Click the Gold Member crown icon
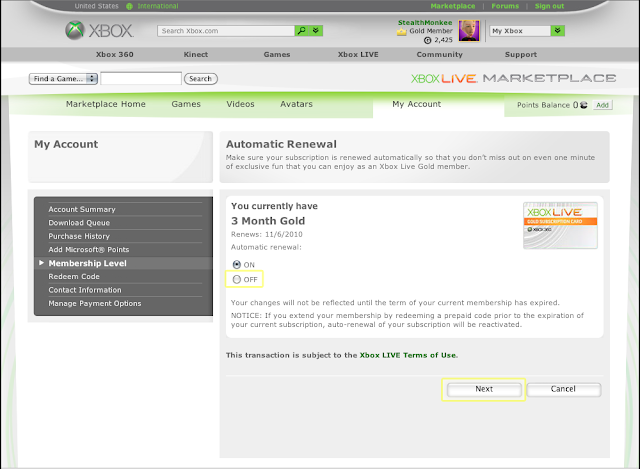Screen dimensions: 640x469 402,31
